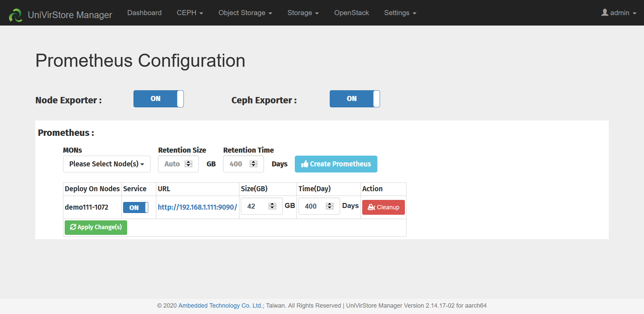Click the Retention Size spinner arrows
Image resolution: width=644 pixels, height=314 pixels.
point(189,164)
